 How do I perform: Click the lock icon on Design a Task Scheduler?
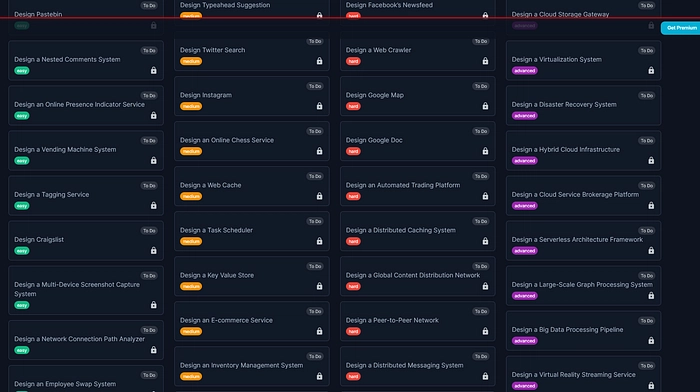pos(319,242)
